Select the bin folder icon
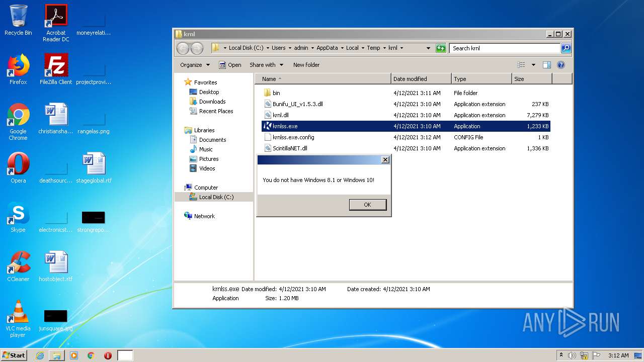 [268, 93]
